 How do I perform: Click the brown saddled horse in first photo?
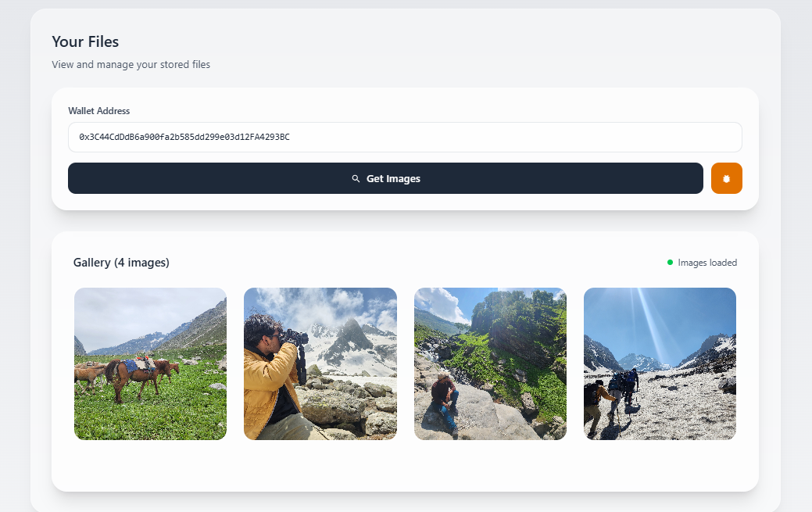pos(133,371)
